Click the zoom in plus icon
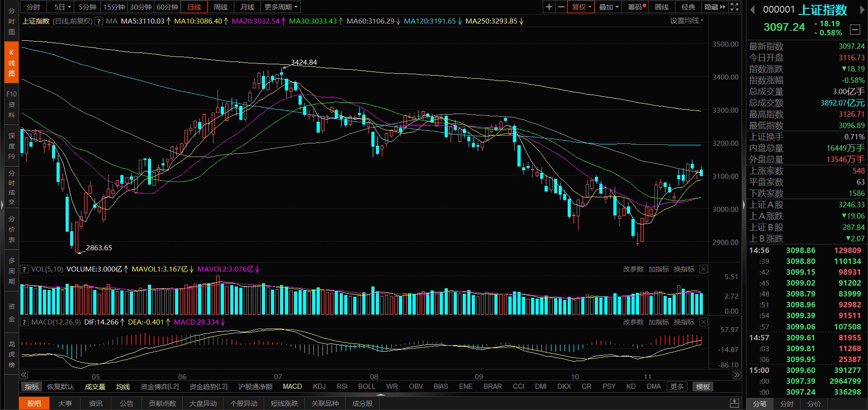 [549, 7]
